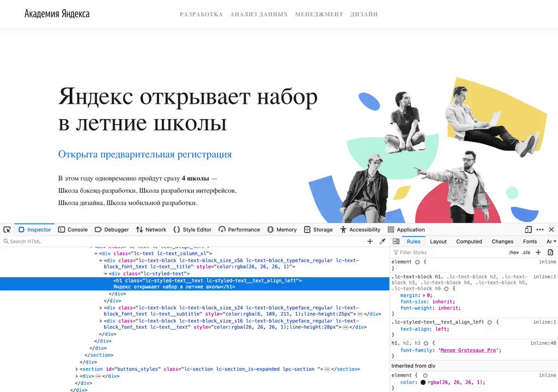Toggle the :hov pseudo-class panel
Image resolution: width=558 pixels, height=392 pixels.
pyautogui.click(x=513, y=252)
